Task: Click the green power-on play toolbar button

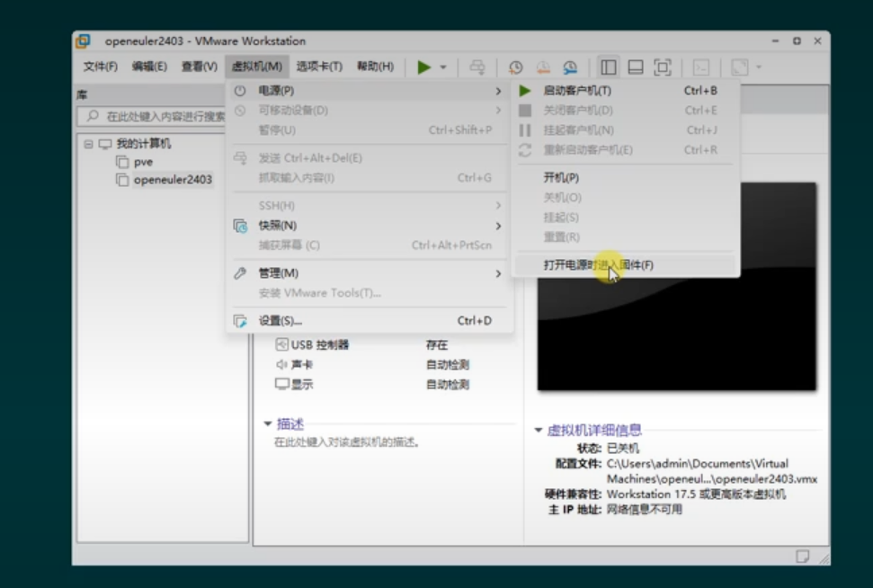Action: coord(424,67)
